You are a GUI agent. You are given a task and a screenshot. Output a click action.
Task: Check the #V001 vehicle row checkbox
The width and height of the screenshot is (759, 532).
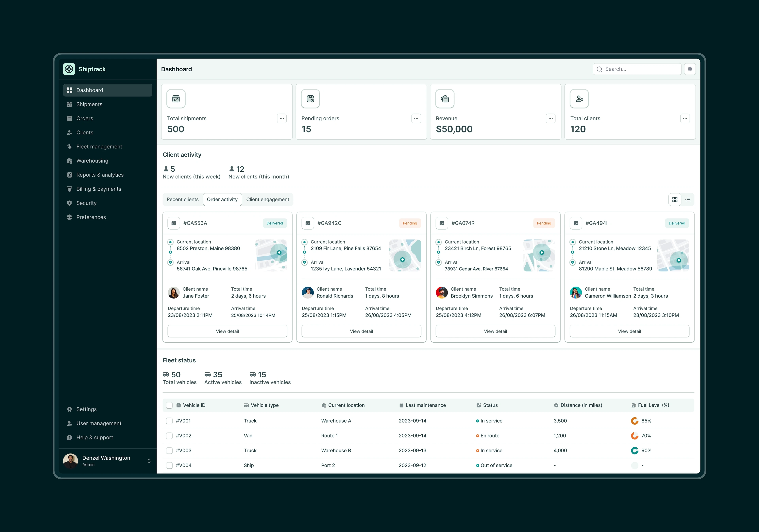coord(169,420)
